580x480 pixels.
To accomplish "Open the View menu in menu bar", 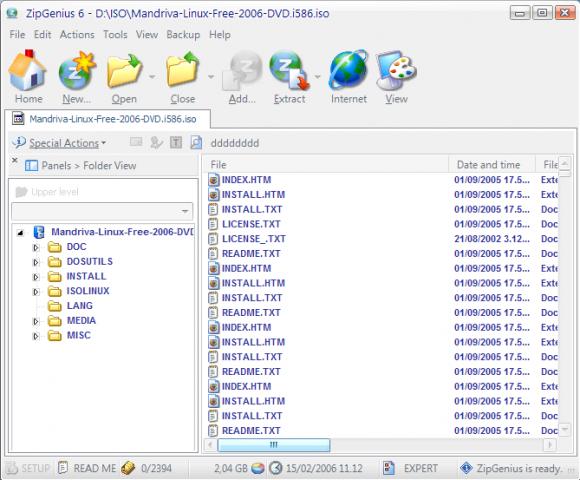I will click(x=147, y=34).
